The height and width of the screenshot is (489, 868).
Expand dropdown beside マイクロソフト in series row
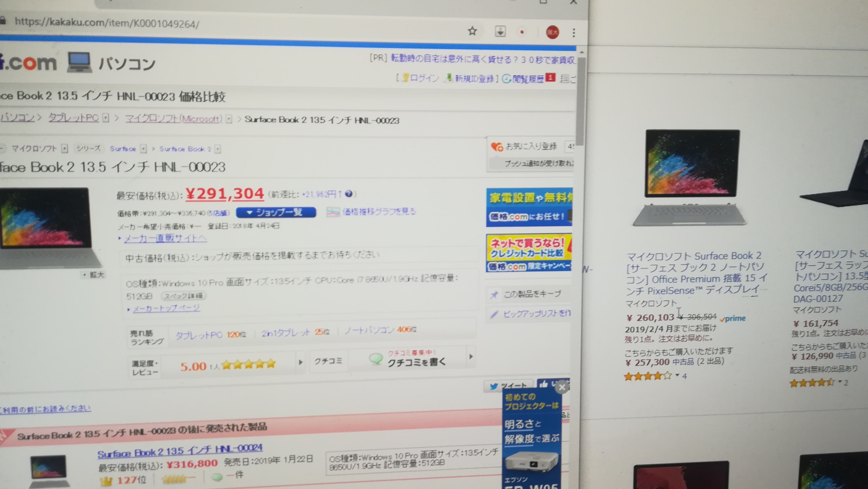[65, 149]
